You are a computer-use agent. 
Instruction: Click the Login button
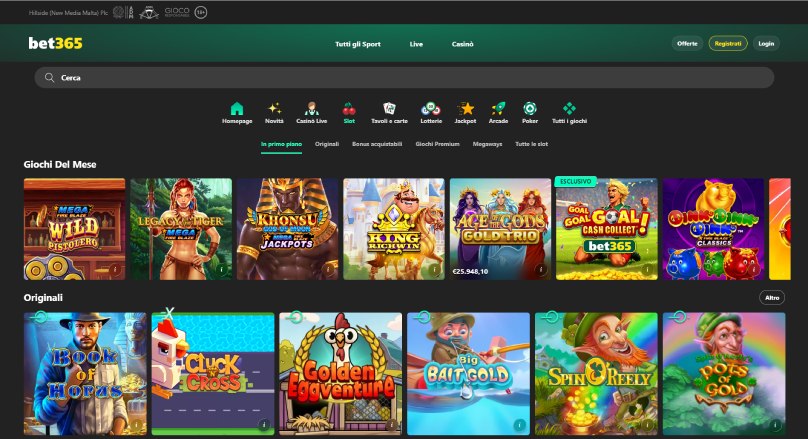pyautogui.click(x=766, y=43)
